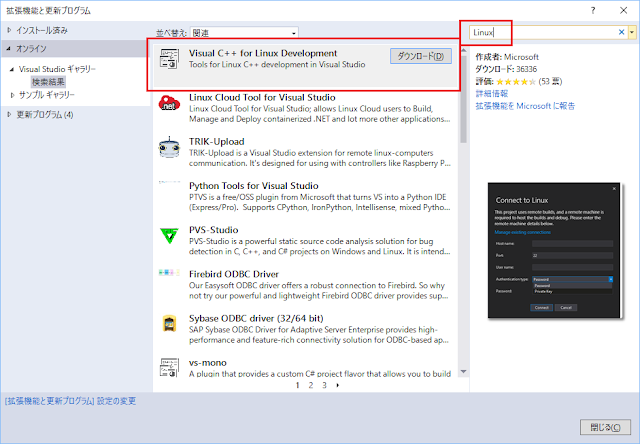The image size is (640, 444).
Task: Expand the サンプル ギャラリー node
Action: 12,95
